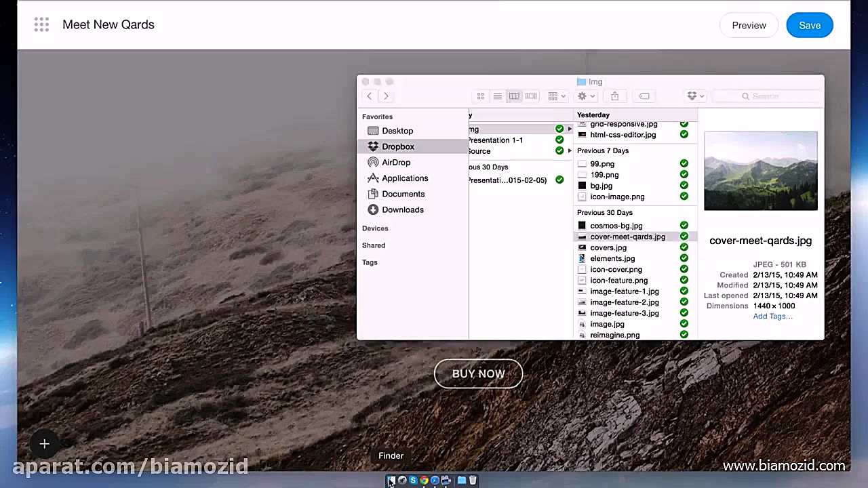Click the Tags sidebar heading
The height and width of the screenshot is (488, 868).
point(370,262)
